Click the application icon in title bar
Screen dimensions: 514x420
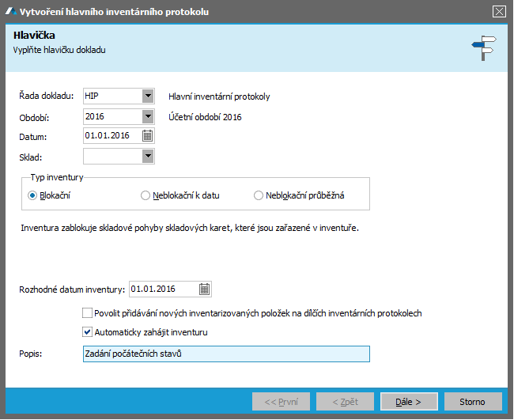9,10
